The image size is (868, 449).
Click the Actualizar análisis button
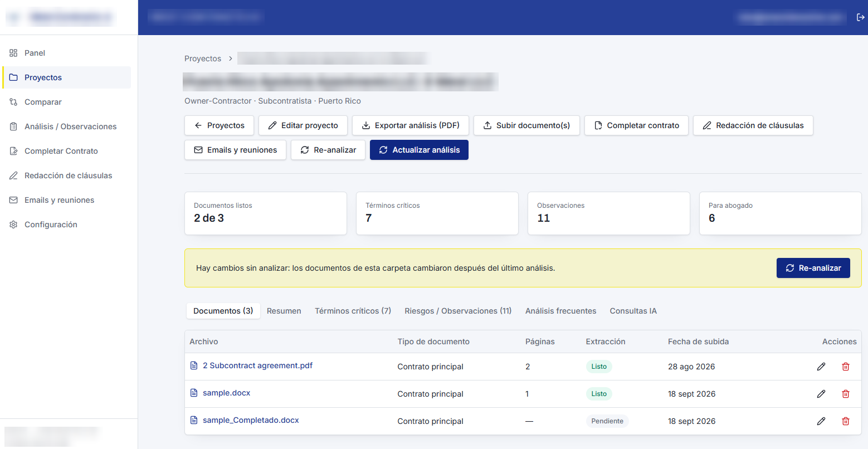point(419,150)
